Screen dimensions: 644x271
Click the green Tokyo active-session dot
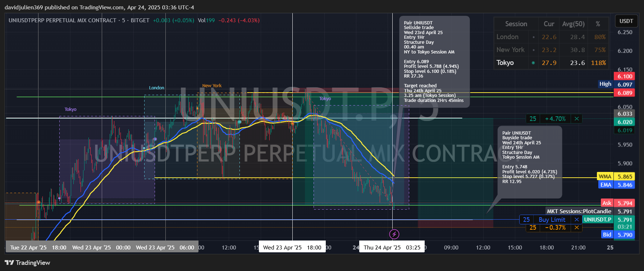tap(533, 63)
